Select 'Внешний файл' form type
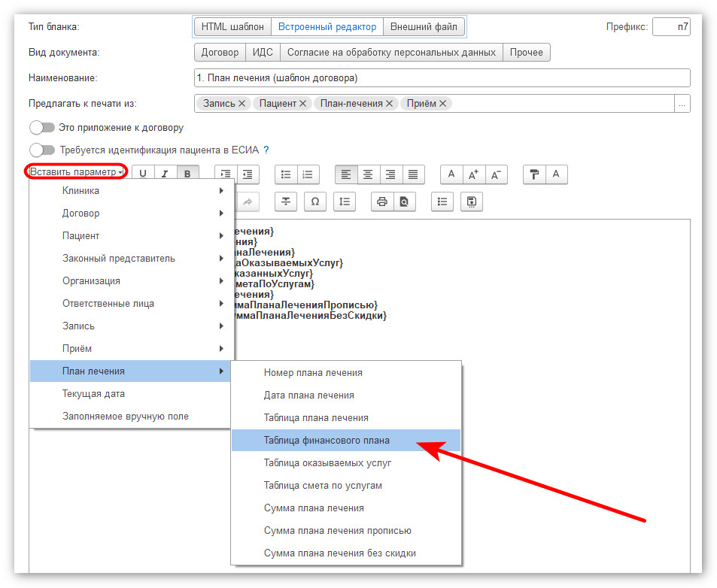Image resolution: width=717 pixels, height=588 pixels. [x=424, y=27]
